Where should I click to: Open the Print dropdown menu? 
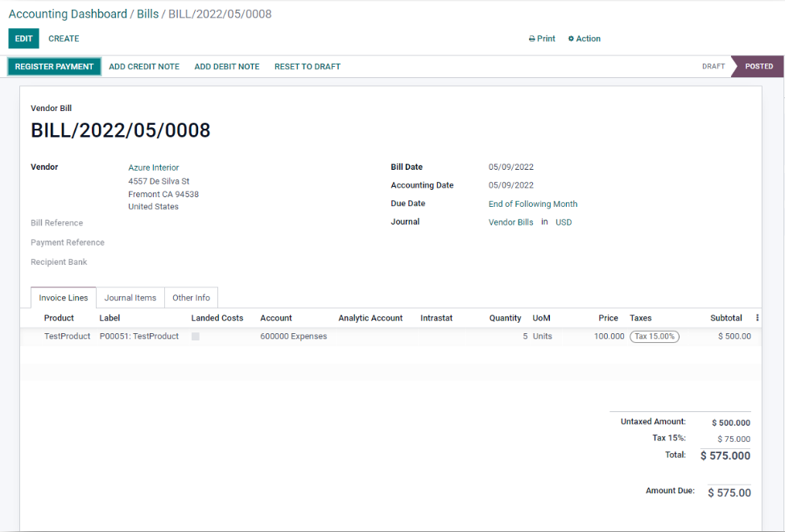(542, 39)
